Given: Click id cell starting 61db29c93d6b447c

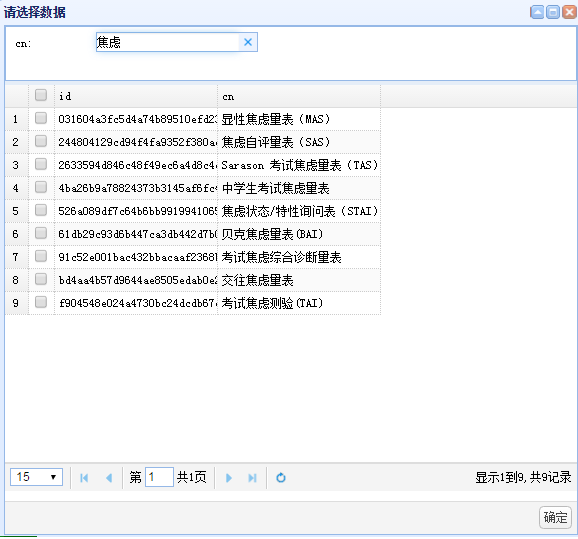Looking at the screenshot, I should (x=136, y=234).
